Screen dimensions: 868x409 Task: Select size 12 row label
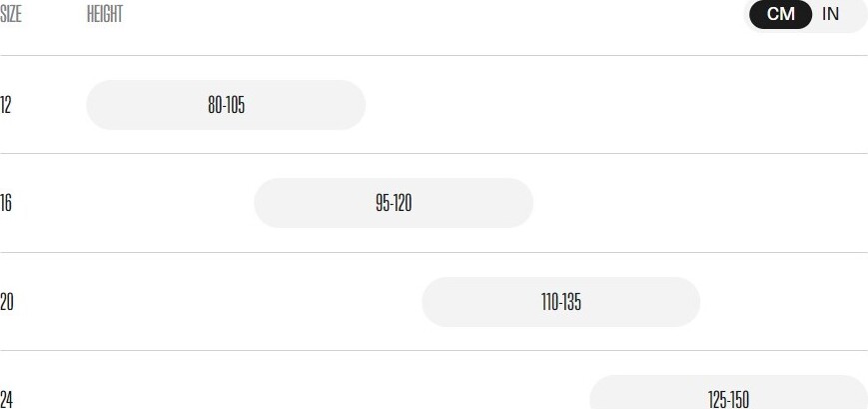[x=6, y=105]
